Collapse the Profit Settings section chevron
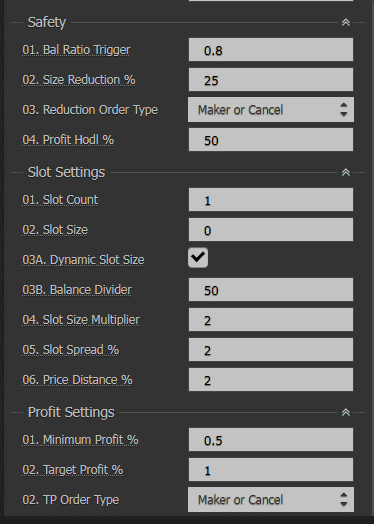The image size is (374, 524). 346,412
